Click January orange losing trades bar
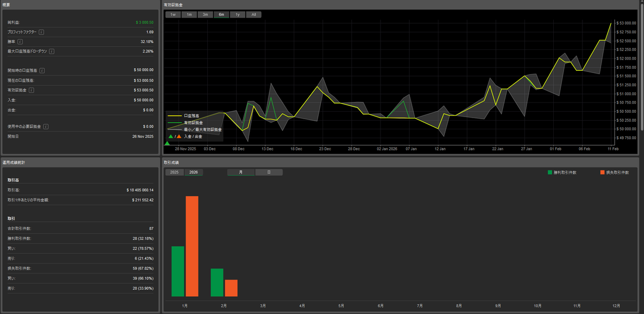Image resolution: width=644 pixels, height=314 pixels. coord(192,246)
